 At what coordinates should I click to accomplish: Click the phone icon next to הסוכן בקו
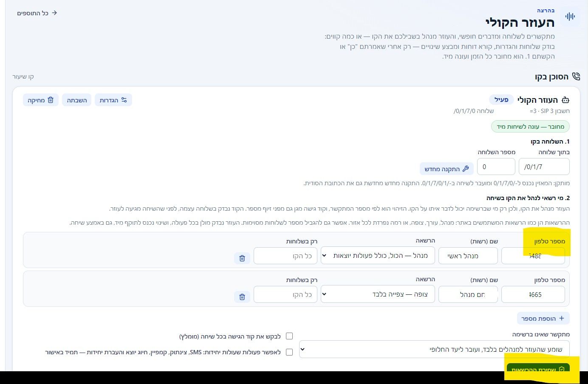pos(576,76)
